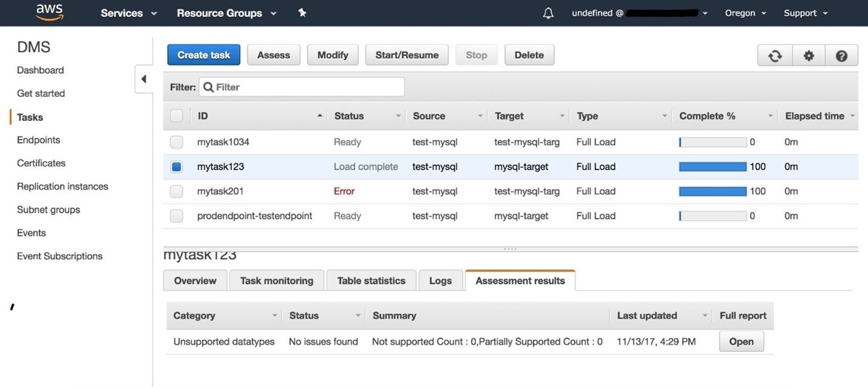Check the mytask1034 row checkbox

coord(176,142)
